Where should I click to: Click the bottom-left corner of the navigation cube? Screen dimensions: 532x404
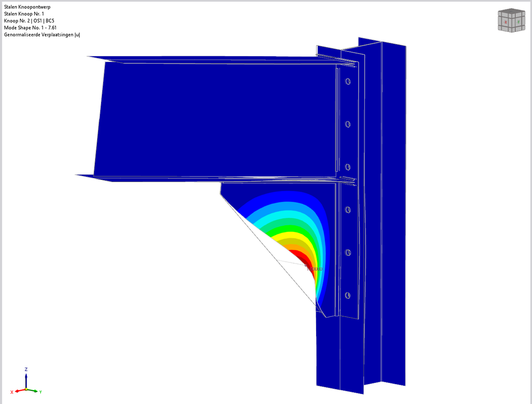click(499, 29)
